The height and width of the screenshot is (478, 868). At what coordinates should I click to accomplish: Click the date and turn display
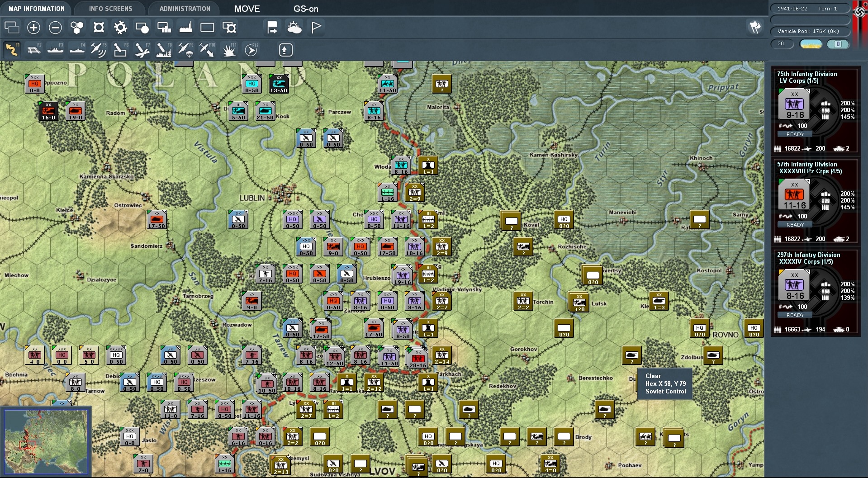[x=810, y=9]
